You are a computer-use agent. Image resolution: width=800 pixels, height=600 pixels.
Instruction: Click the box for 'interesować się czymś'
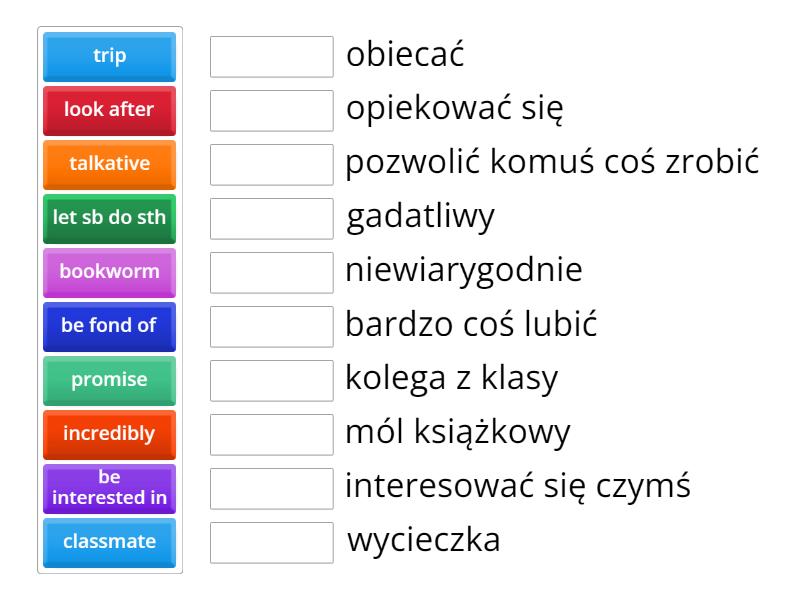(x=272, y=489)
